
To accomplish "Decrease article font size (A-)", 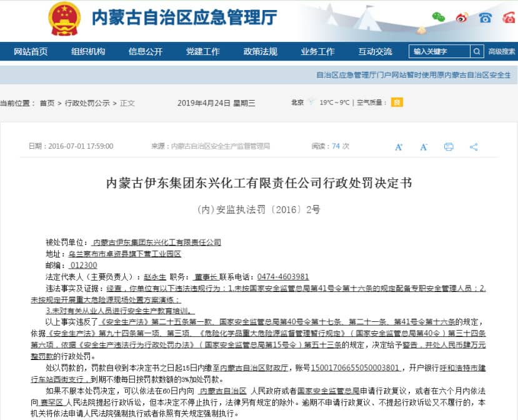I will 424,147.
